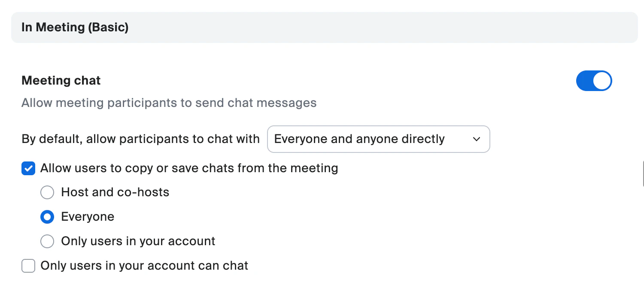
Task: Enable the Host and co-hosts radio button
Action: click(x=47, y=192)
